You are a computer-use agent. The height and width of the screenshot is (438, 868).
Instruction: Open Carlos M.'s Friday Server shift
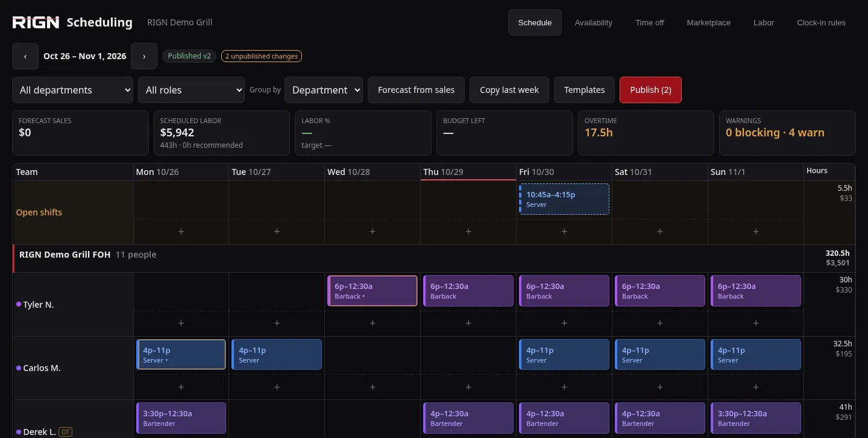tap(564, 354)
